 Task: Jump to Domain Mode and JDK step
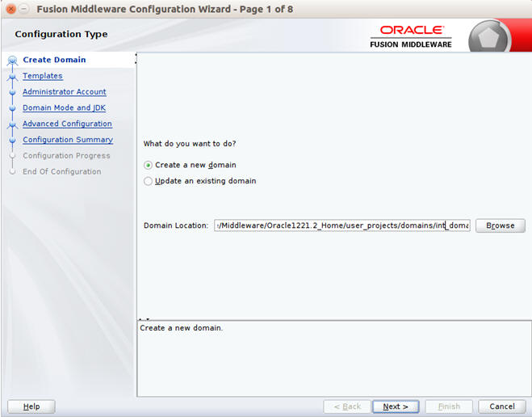click(x=64, y=107)
